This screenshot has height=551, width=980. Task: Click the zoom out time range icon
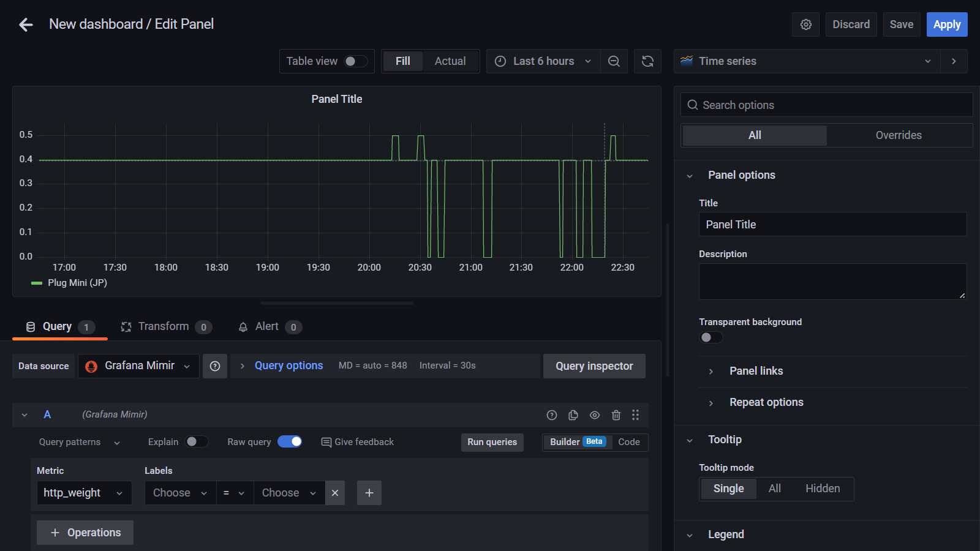(614, 61)
